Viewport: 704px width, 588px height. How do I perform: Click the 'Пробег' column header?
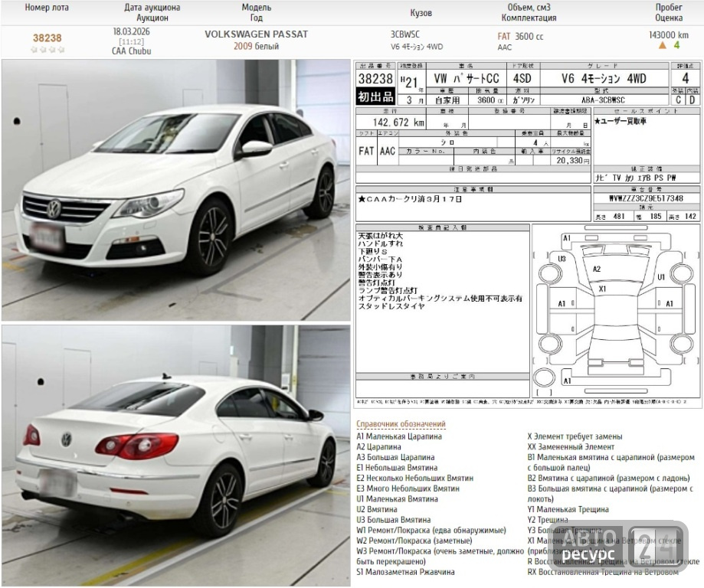669,7
